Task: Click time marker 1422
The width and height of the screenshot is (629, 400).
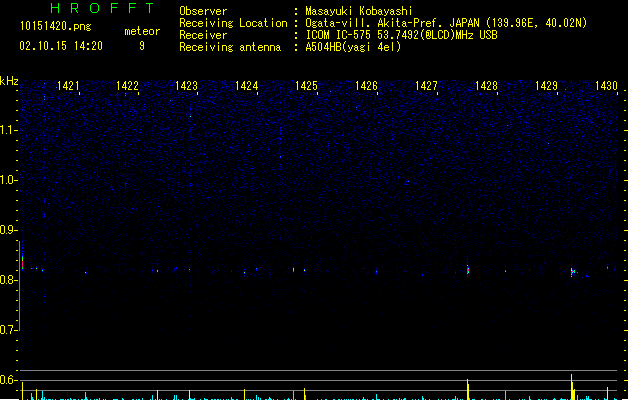Action: point(127,86)
